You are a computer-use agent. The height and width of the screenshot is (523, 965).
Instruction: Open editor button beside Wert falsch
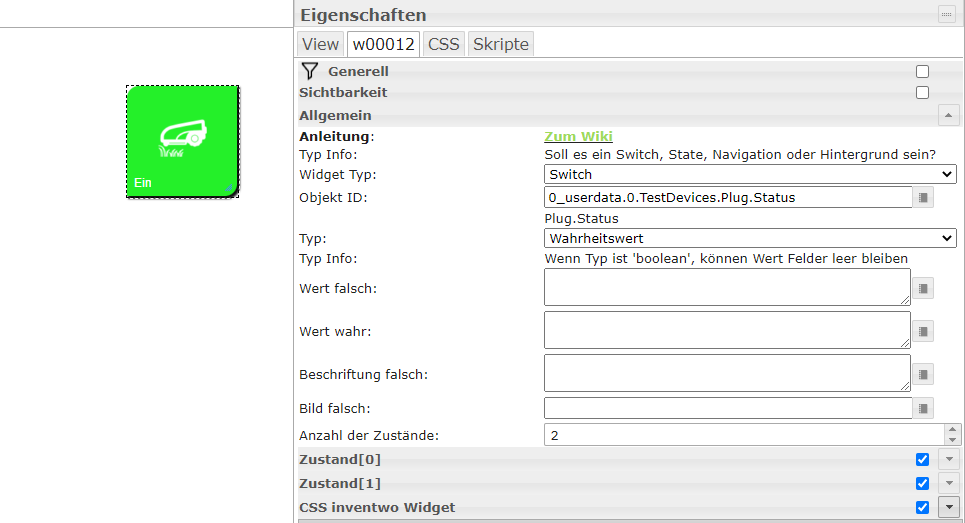924,289
